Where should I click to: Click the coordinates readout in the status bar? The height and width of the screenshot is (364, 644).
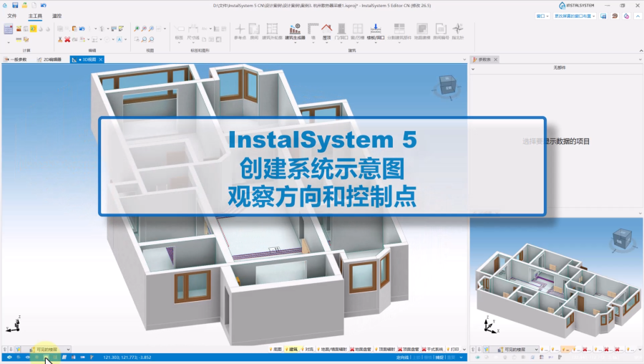pos(127,358)
